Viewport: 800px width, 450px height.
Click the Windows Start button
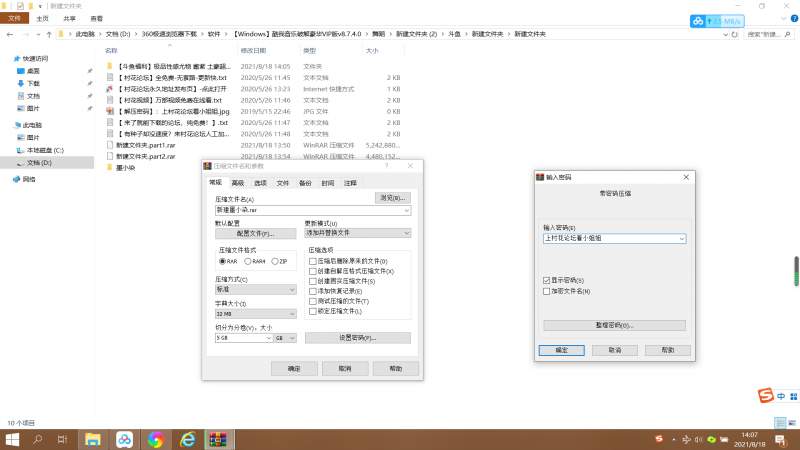click(13, 439)
